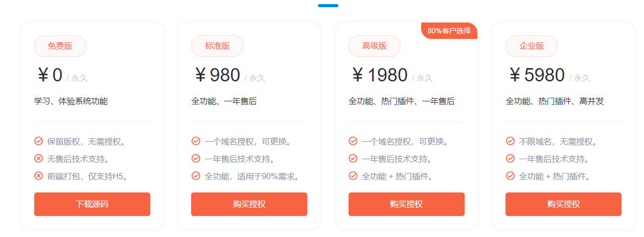Screen dimensions: 644x237
Task: Click the blue indicator bar at top
Action: 328,6
